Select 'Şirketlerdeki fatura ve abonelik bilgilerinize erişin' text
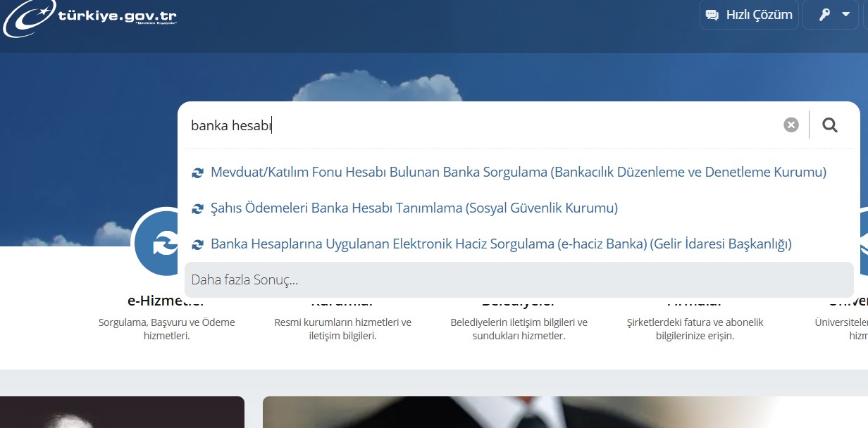The height and width of the screenshot is (428, 868). coord(695,329)
